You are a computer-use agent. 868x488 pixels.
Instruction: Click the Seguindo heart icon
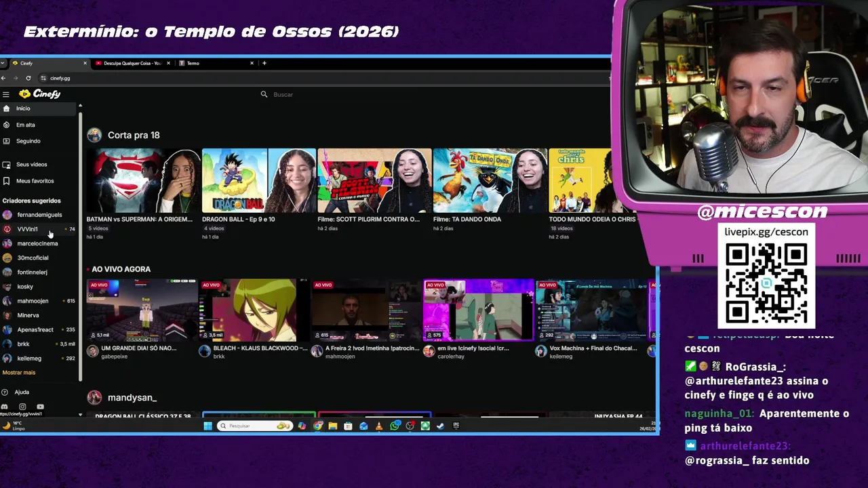pyautogui.click(x=6, y=141)
